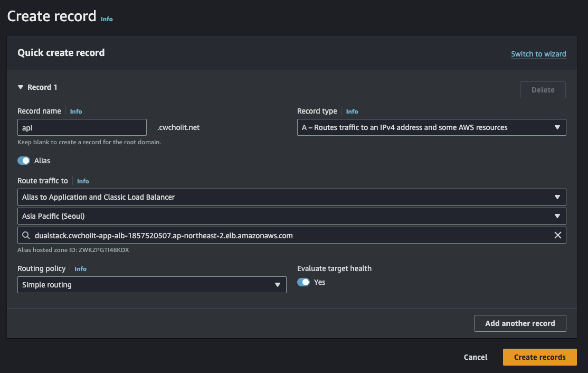This screenshot has width=588, height=373.
Task: Collapse the Record 1 section triangle
Action: coord(21,87)
